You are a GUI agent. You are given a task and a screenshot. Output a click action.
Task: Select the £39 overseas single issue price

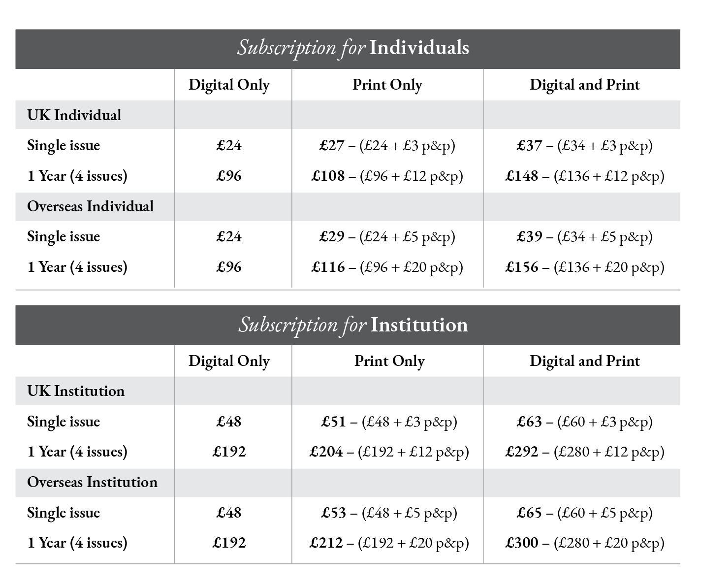529,237
